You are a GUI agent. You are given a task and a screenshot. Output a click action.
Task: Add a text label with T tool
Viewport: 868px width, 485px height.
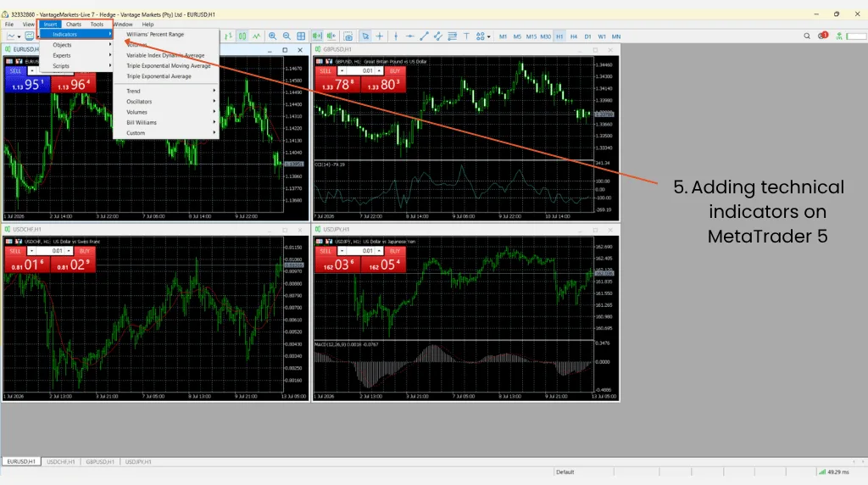tap(467, 36)
